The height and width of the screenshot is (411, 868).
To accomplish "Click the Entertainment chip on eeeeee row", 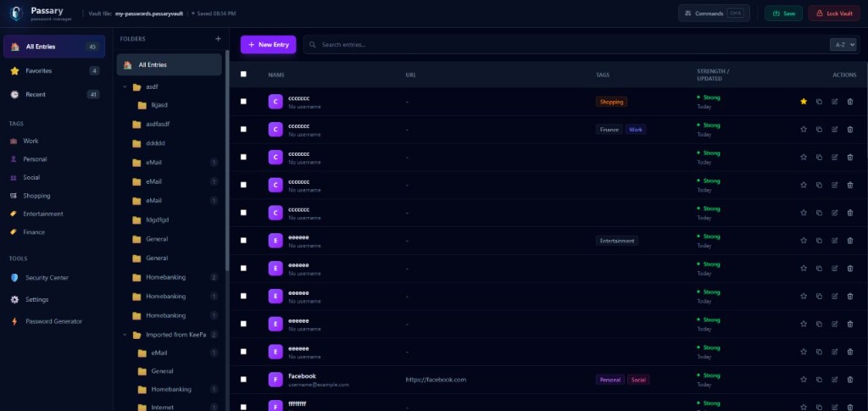I will 617,241.
